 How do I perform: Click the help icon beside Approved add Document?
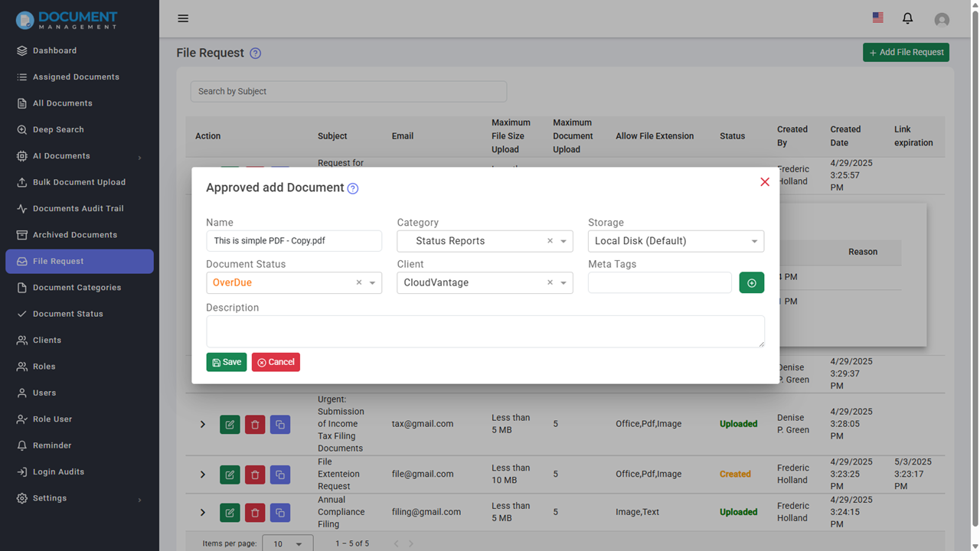(353, 189)
